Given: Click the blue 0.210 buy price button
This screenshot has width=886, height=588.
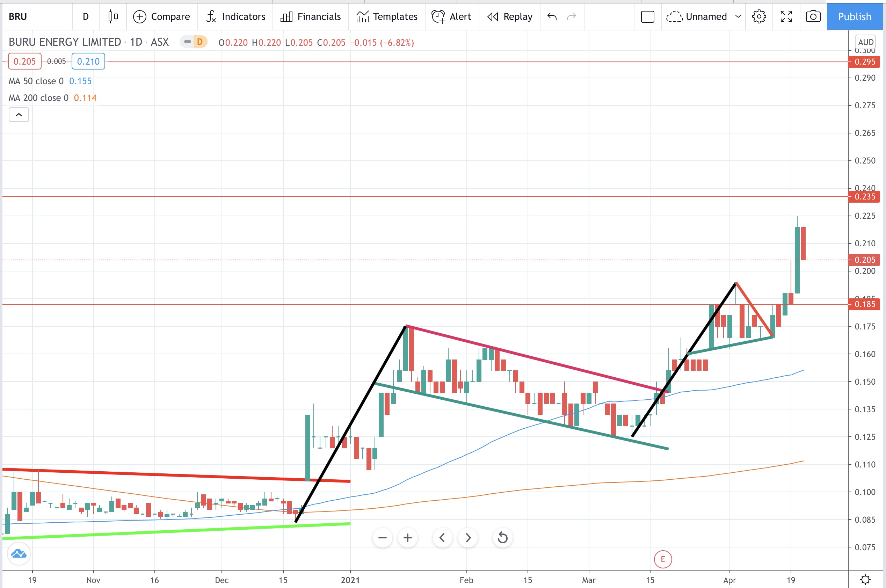Looking at the screenshot, I should tap(88, 61).
